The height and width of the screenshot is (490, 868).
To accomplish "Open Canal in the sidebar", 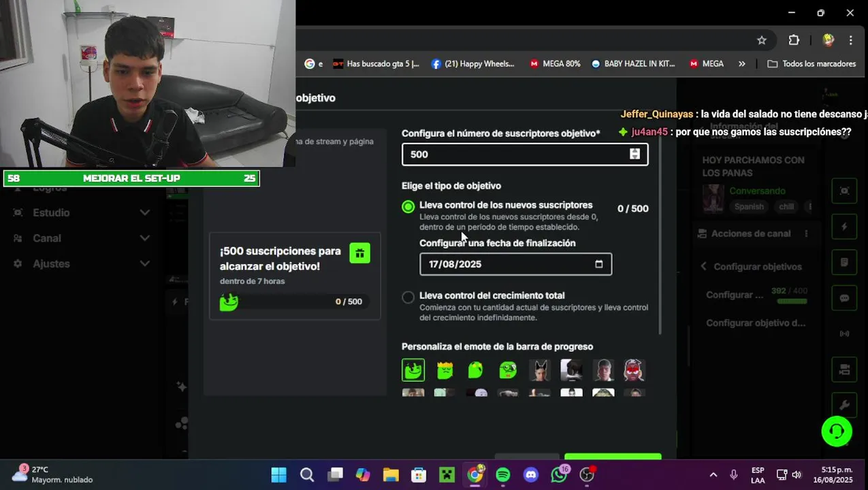I will [x=47, y=238].
